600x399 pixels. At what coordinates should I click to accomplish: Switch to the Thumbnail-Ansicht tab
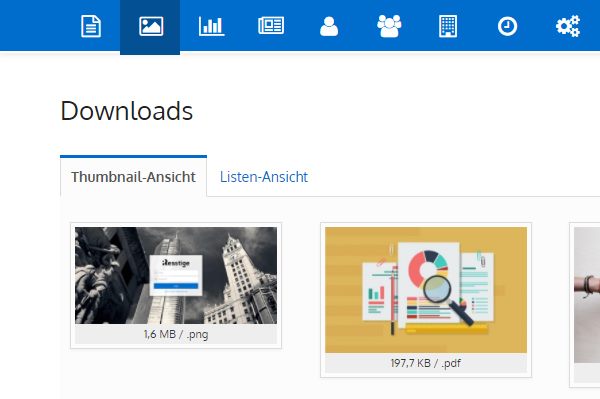[x=134, y=177]
